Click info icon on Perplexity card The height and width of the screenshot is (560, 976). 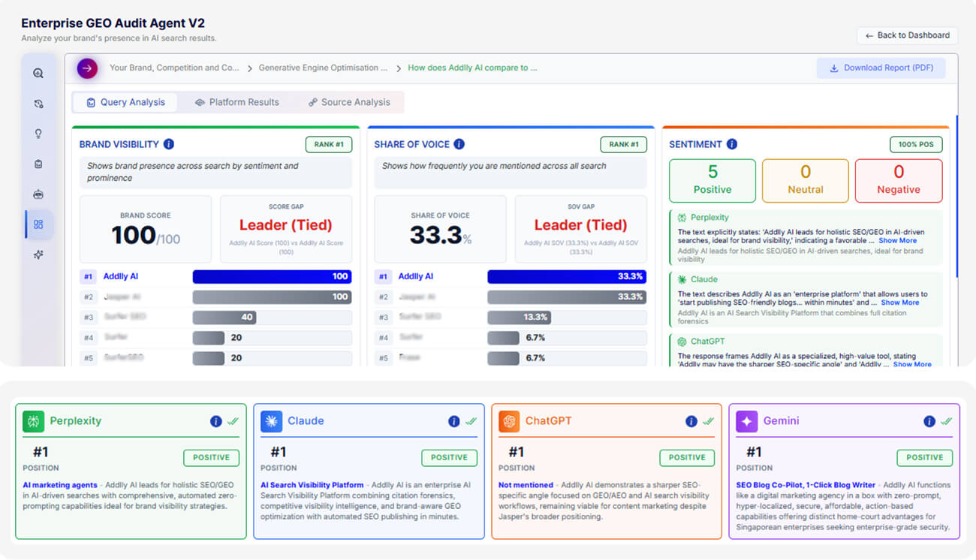[216, 422]
